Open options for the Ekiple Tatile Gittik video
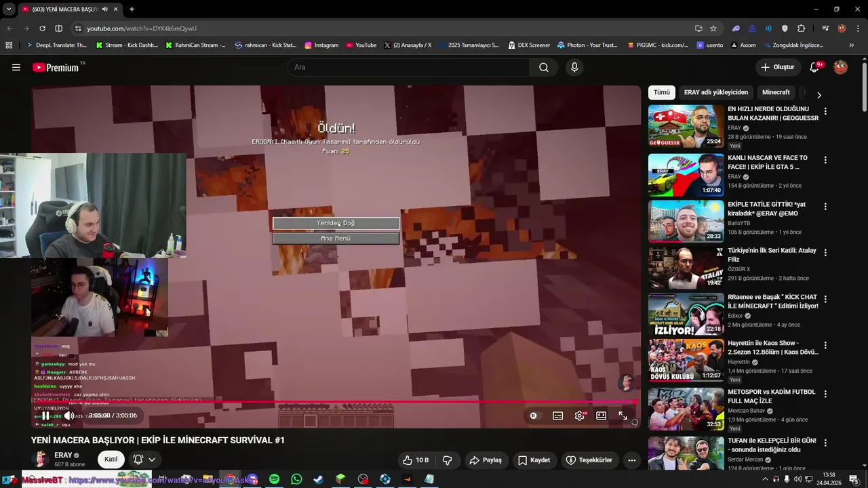Viewport: 868px width, 488px height. (825, 207)
